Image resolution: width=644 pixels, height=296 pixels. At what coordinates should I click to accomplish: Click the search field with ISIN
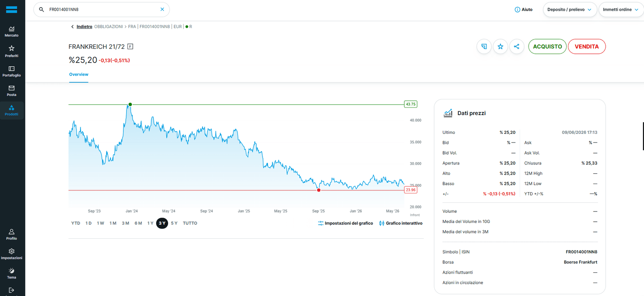click(x=102, y=9)
